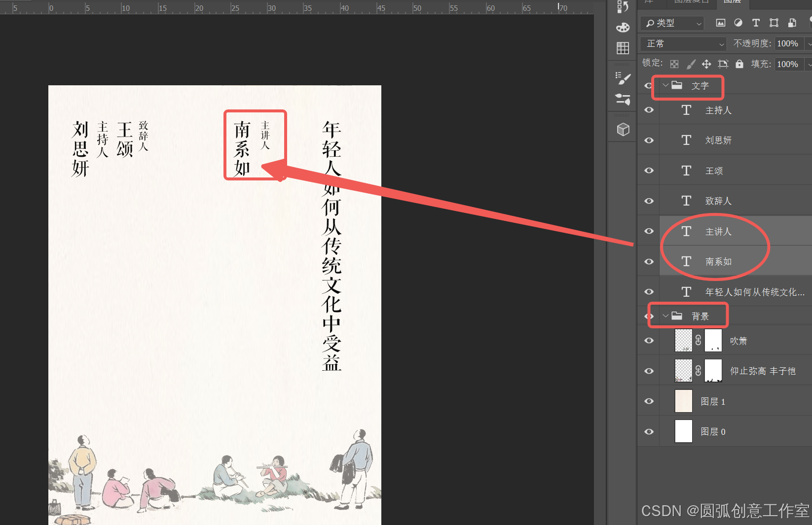Hide 图层 0 with its eye icon

click(649, 432)
